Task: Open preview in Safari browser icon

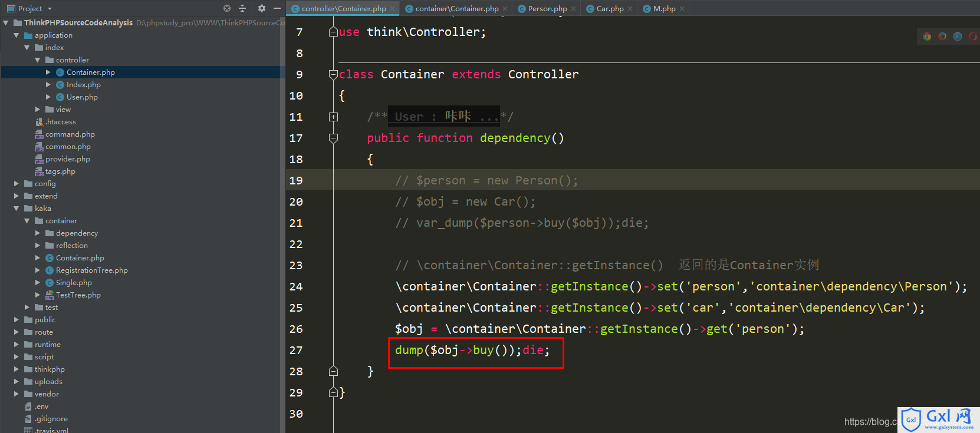Action: click(x=958, y=37)
